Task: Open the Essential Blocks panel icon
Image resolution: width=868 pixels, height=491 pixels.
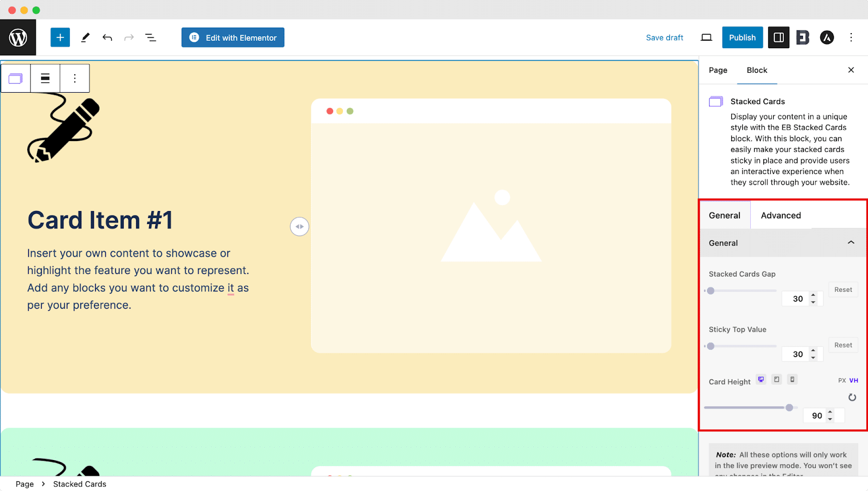Action: tap(803, 37)
